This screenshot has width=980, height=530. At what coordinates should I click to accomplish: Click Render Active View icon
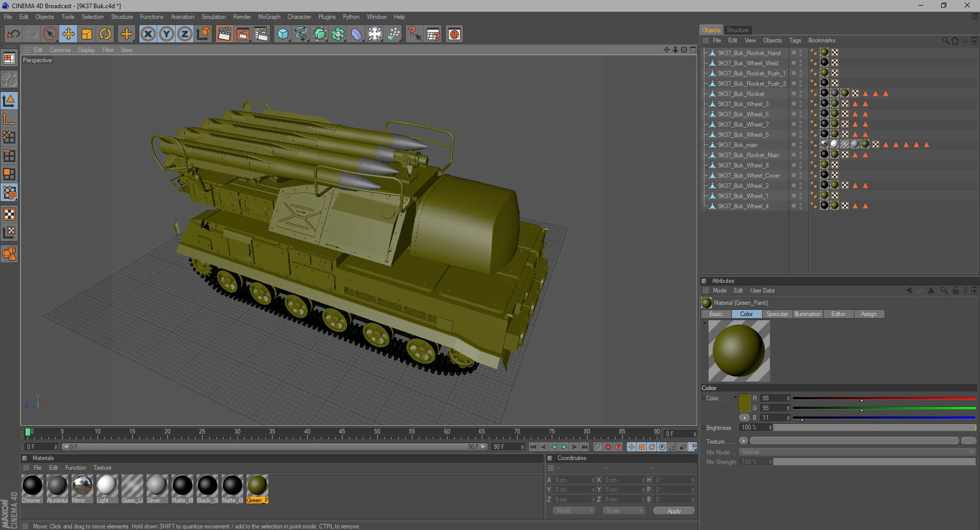(224, 34)
